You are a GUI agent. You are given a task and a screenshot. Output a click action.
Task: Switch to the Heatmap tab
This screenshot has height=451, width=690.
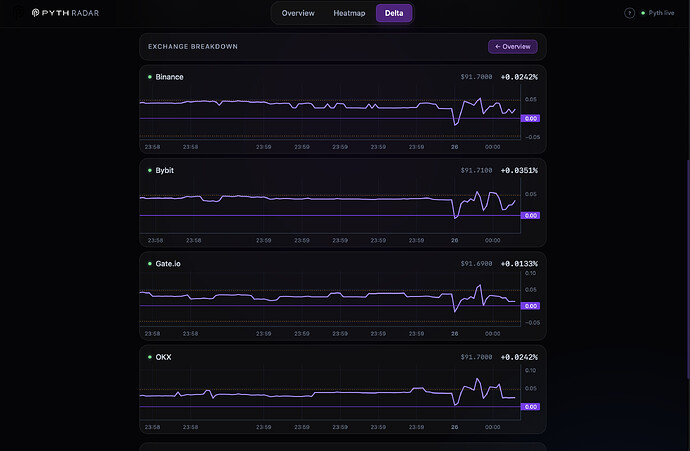(x=349, y=13)
